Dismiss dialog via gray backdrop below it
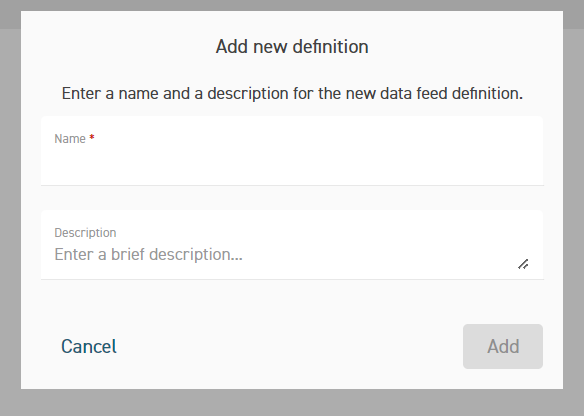Image resolution: width=584 pixels, height=416 pixels. click(x=292, y=403)
